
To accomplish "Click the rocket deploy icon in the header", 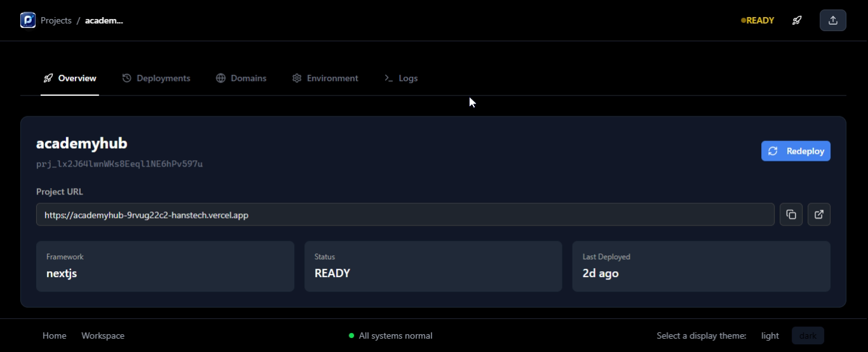I will click(x=797, y=20).
